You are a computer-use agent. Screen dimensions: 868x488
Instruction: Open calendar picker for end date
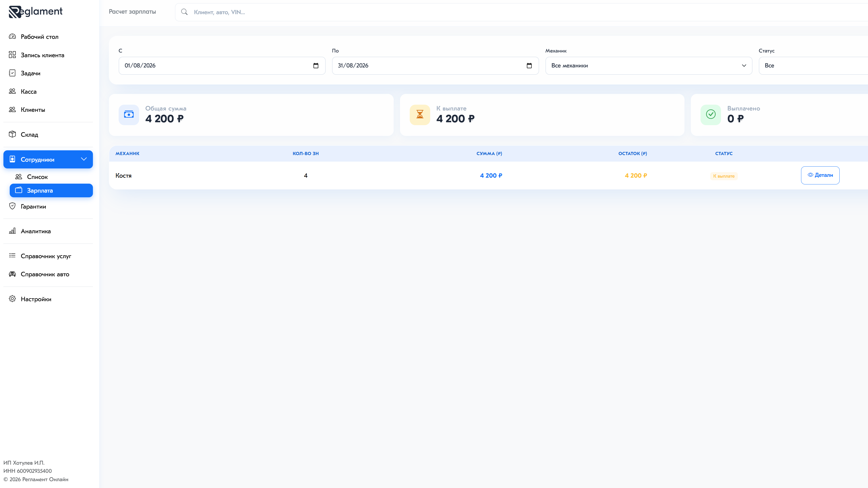(x=529, y=65)
